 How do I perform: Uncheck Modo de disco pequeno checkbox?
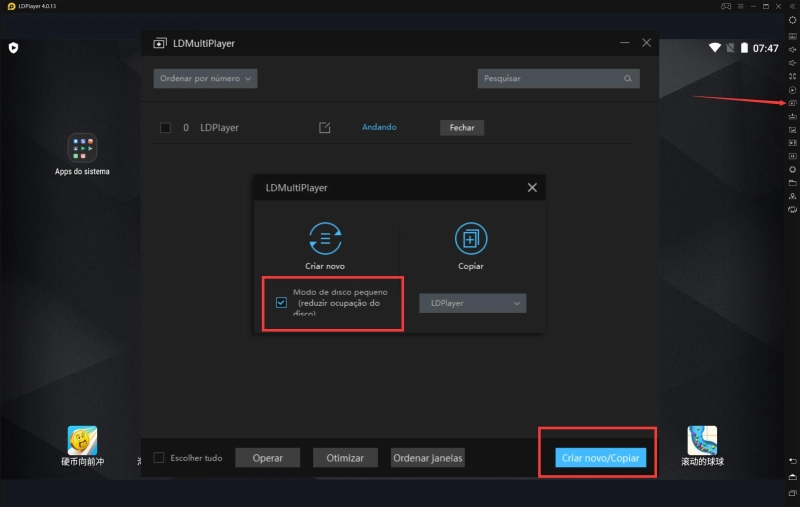tap(281, 302)
